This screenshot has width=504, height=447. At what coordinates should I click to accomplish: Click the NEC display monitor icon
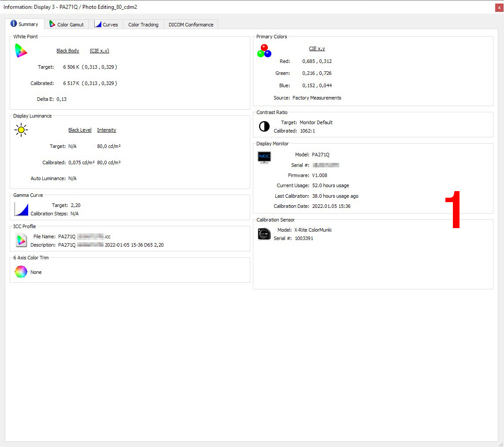[x=264, y=157]
